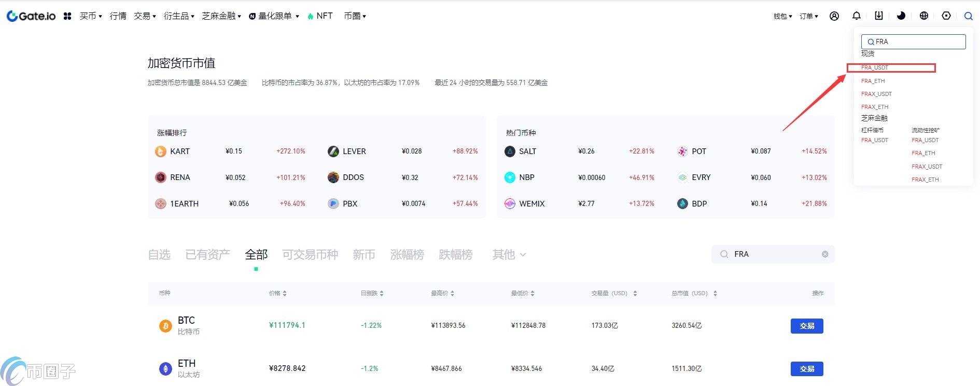The image size is (980, 386).
Task: Select FRA_USDT under 杠杆借币
Action: click(875, 140)
